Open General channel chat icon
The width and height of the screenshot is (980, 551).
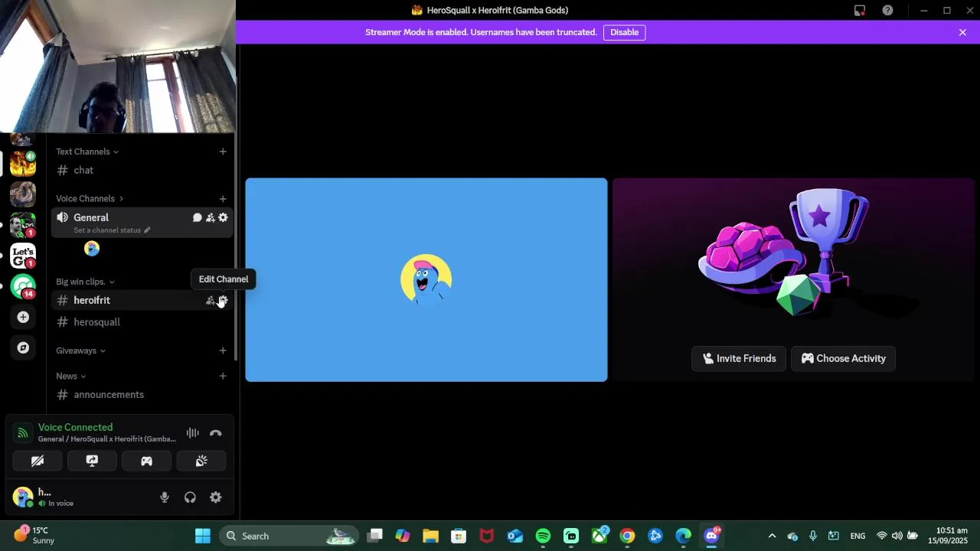pos(197,218)
